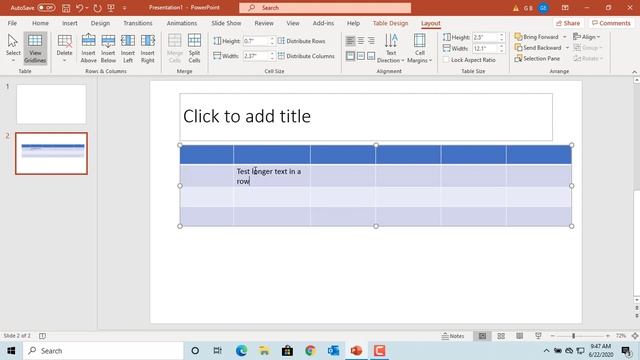The width and height of the screenshot is (640, 360).
Task: Enable Lock Aspect Ratio checkbox
Action: pyautogui.click(x=446, y=60)
